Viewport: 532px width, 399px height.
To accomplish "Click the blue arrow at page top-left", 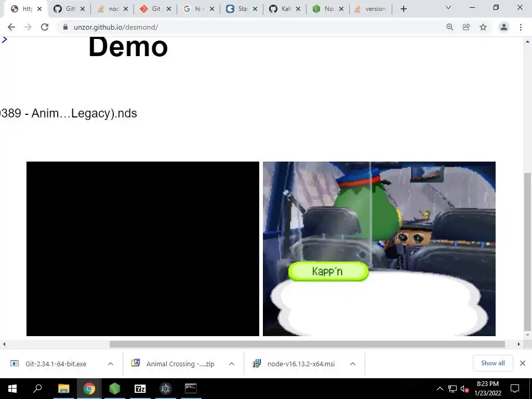I will 4,39.
